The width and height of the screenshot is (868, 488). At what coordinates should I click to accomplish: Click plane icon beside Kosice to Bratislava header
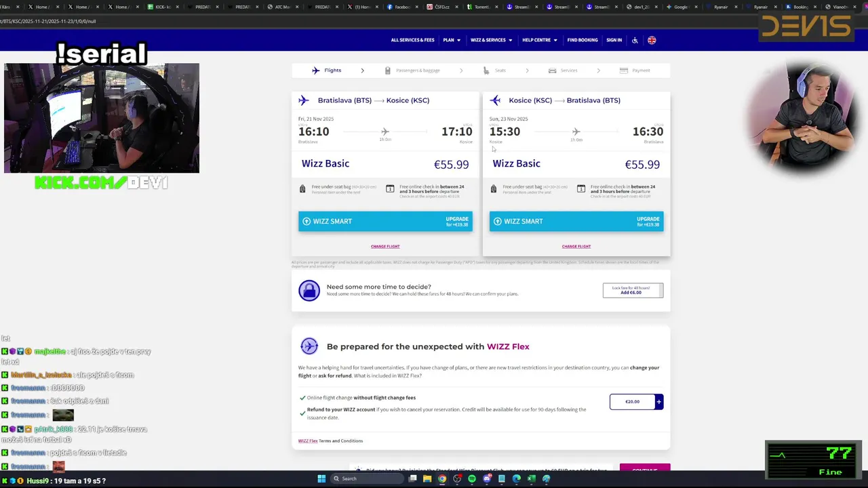pyautogui.click(x=495, y=100)
